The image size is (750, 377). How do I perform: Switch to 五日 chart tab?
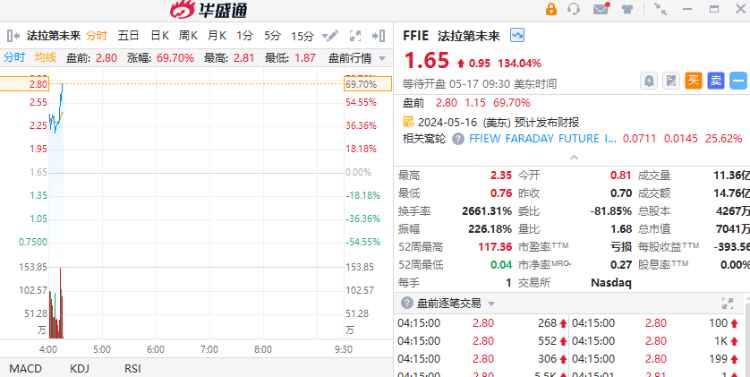pyautogui.click(x=128, y=35)
